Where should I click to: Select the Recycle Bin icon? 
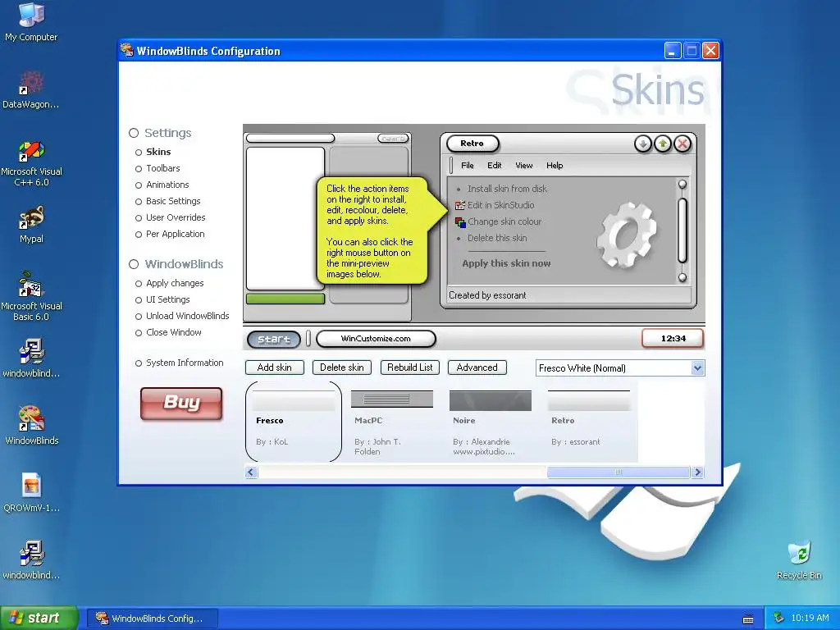pyautogui.click(x=799, y=559)
